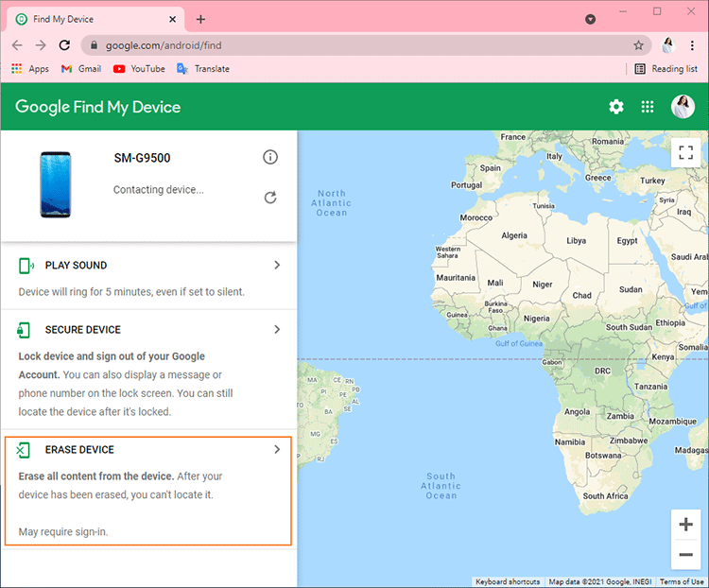709x588 pixels.
Task: Click South Africa label on the map
Action: tap(605, 495)
